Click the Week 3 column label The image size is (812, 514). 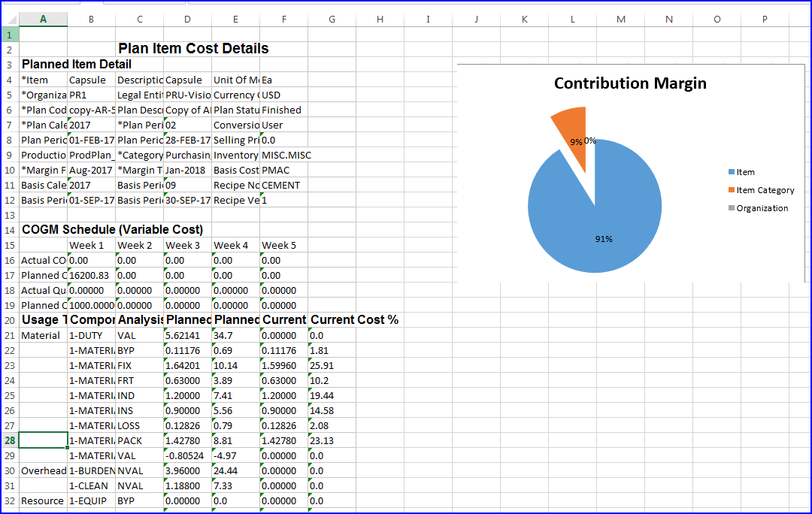187,246
